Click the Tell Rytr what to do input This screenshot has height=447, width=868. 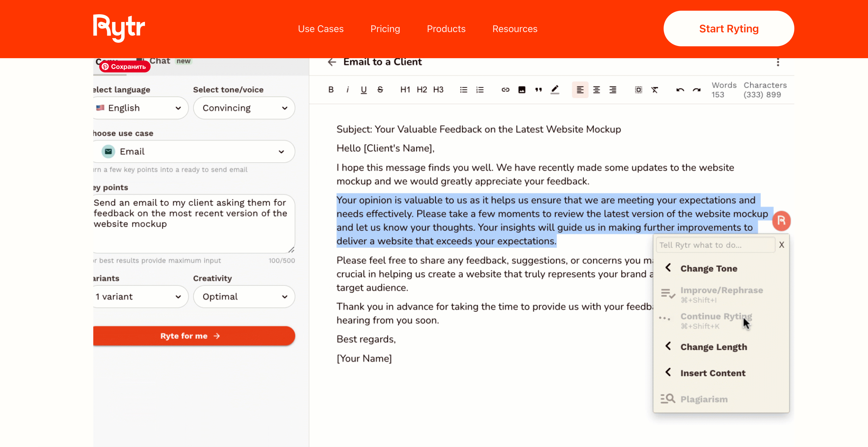coord(715,245)
